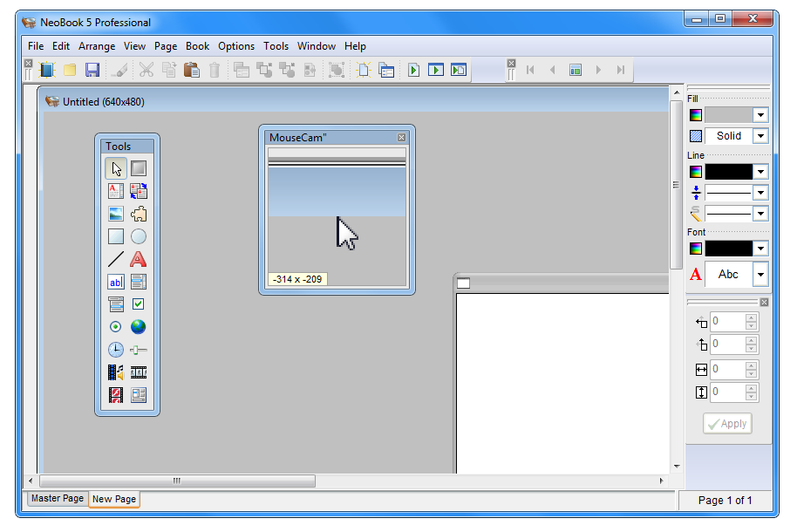
Task: Click the left position input field
Action: pos(728,322)
